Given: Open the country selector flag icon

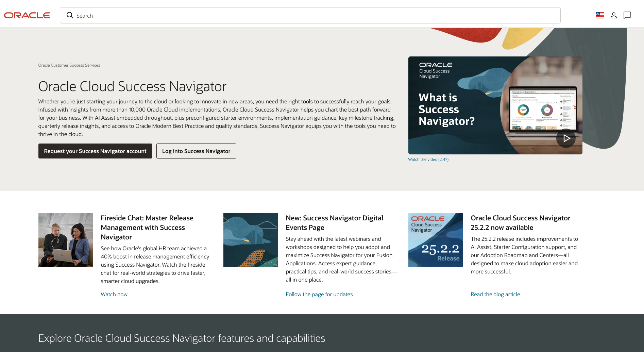Looking at the screenshot, I should click(600, 15).
